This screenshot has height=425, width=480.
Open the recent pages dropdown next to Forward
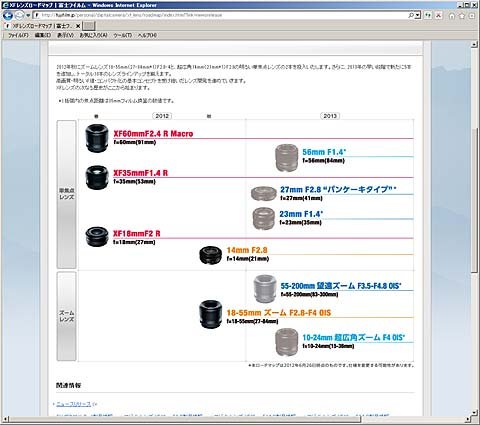[x=28, y=15]
